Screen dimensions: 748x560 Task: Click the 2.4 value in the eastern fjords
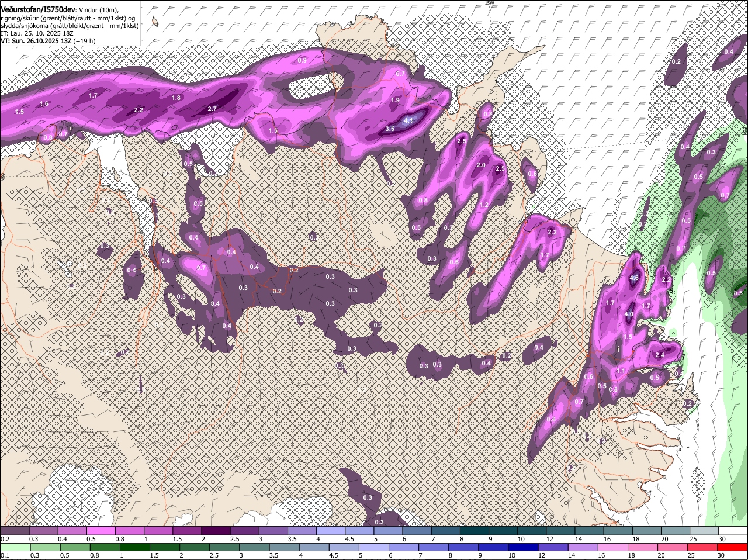(660, 355)
